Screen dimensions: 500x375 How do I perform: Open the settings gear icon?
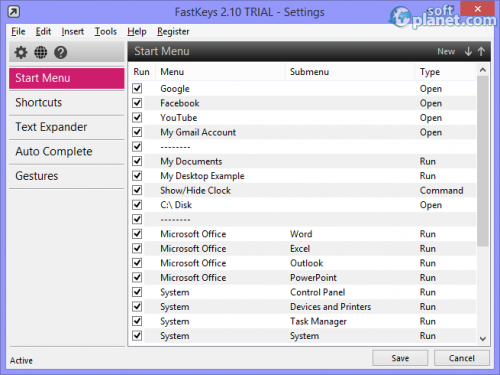point(21,52)
